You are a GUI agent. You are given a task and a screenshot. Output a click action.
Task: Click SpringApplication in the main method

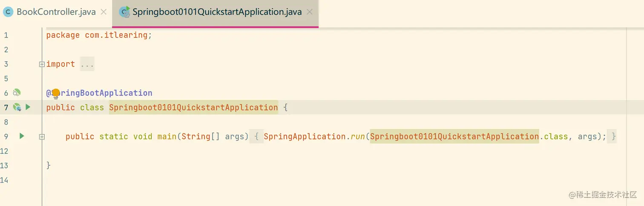pos(305,137)
